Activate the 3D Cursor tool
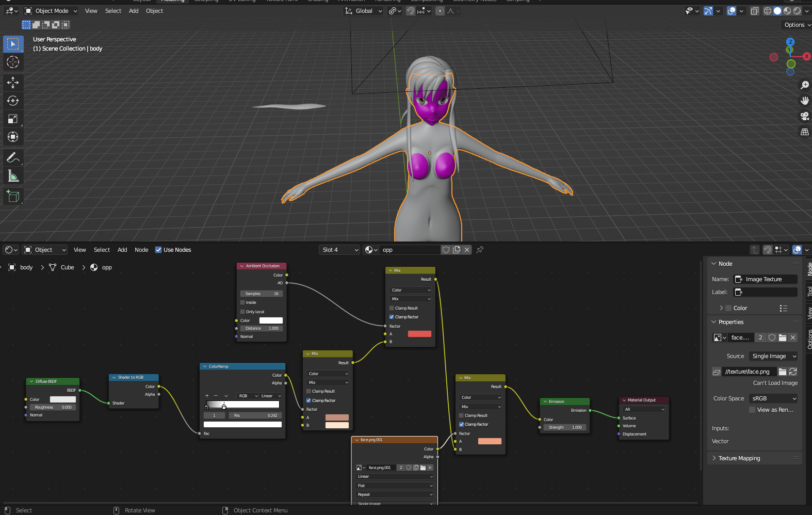812x515 pixels. point(13,62)
